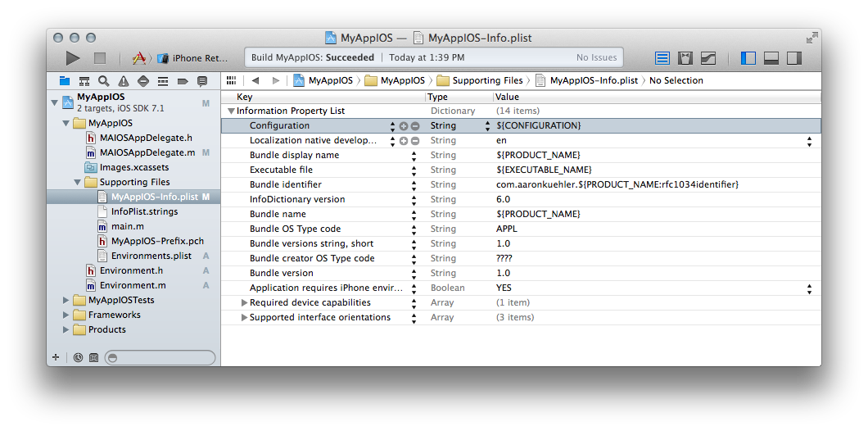Image resolution: width=868 pixels, height=431 pixels.
Task: Click the Build Succeeded activity status
Action: pyautogui.click(x=434, y=57)
